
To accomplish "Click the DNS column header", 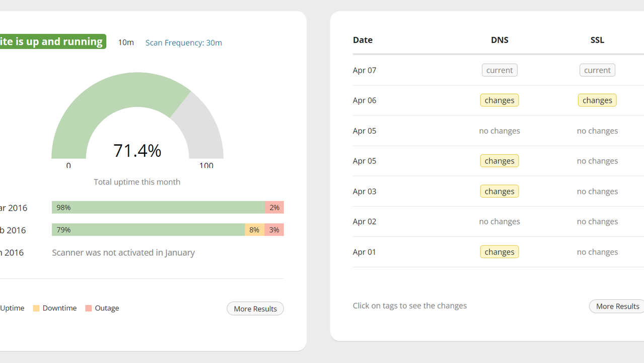I will (499, 40).
